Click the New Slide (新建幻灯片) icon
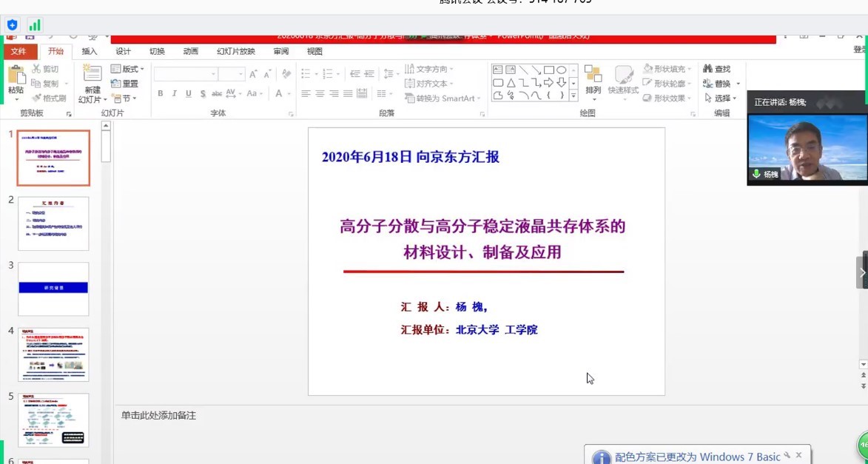Viewport: 868px width, 464px height. point(92,76)
